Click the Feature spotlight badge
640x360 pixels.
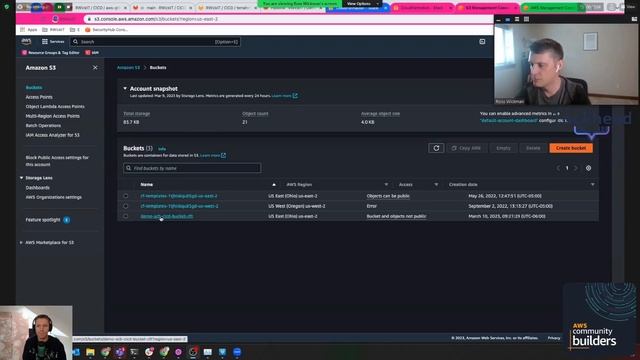coord(67,220)
